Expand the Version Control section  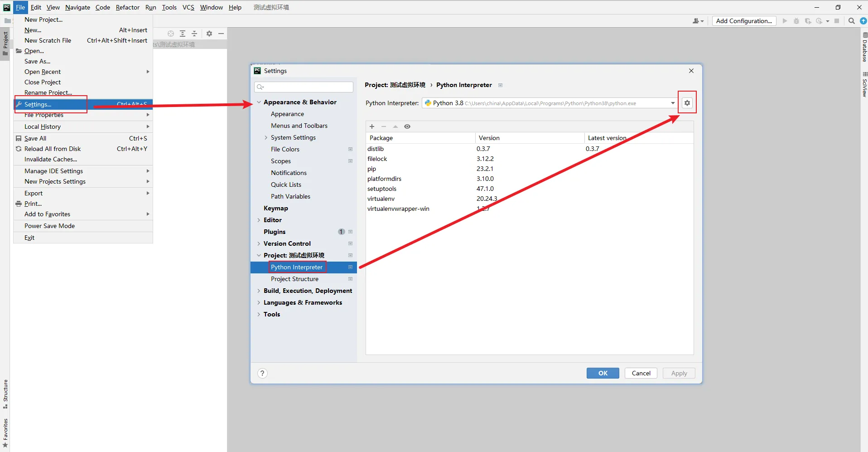(259, 243)
